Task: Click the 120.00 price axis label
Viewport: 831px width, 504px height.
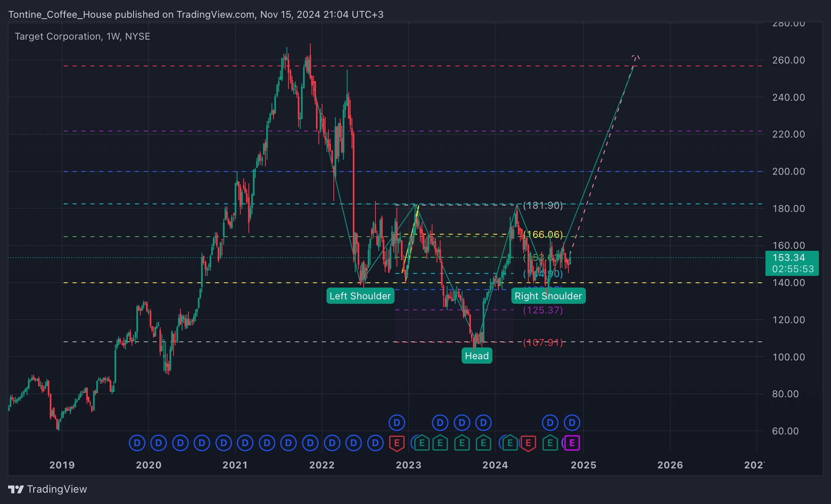Action: [x=789, y=320]
